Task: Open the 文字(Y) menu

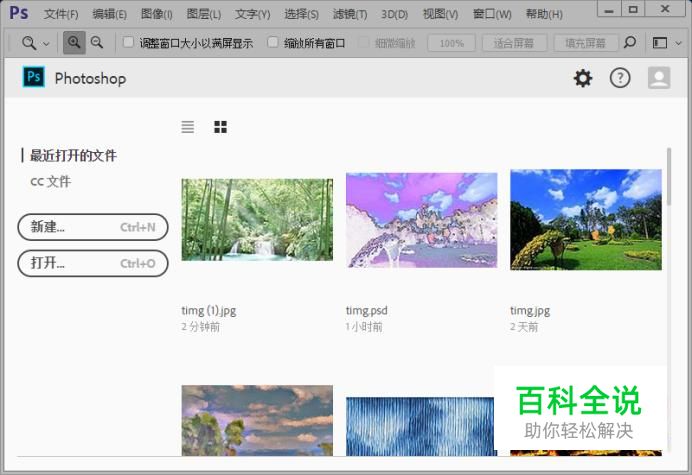Action: [252, 14]
